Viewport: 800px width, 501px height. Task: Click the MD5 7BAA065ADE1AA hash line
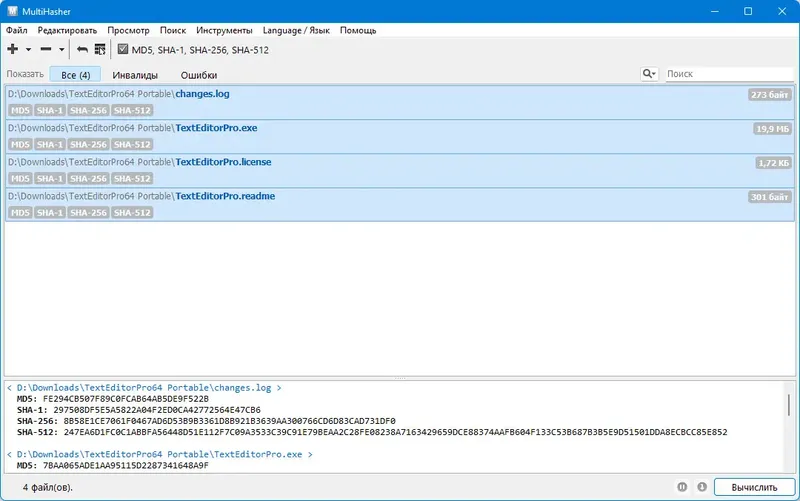[x=113, y=466]
